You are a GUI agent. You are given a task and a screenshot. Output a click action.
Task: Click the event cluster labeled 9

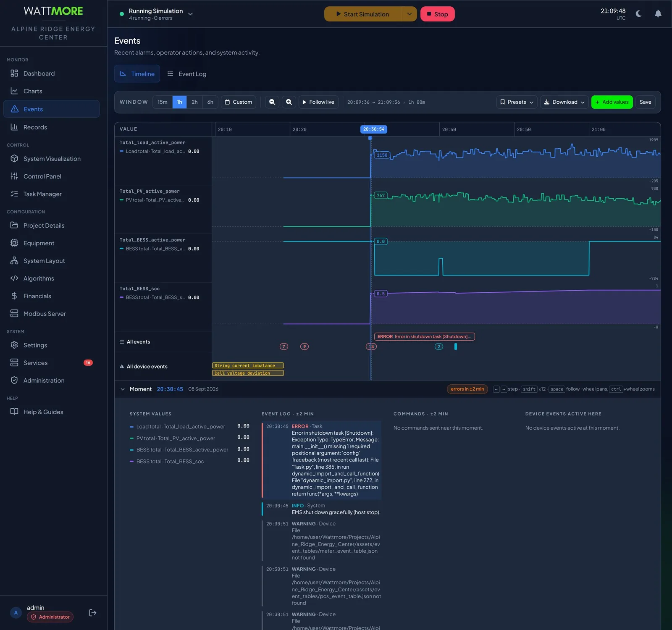304,346
